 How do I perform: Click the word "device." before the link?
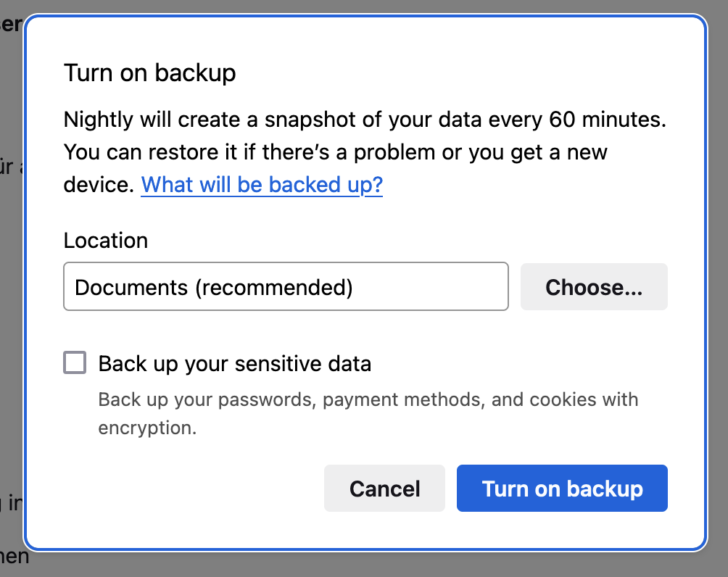pyautogui.click(x=99, y=185)
